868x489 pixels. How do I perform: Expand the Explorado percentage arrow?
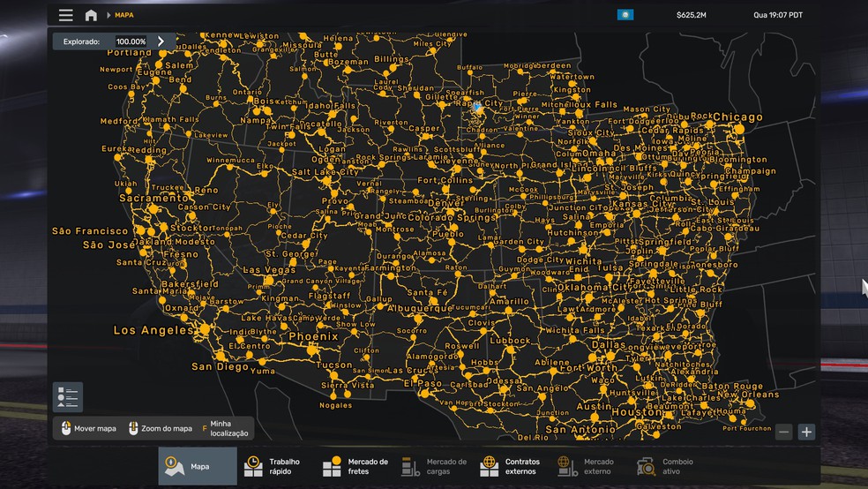161,41
